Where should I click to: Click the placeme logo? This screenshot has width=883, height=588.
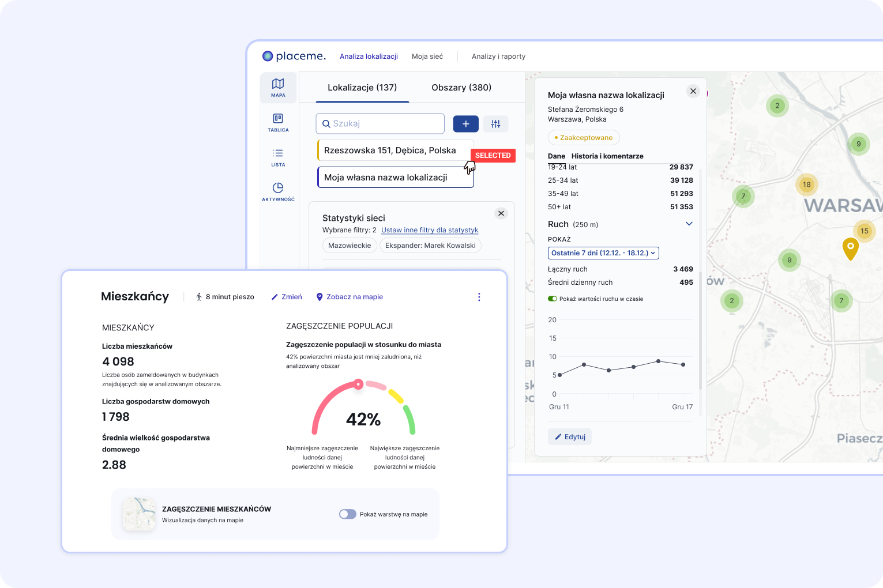[294, 56]
